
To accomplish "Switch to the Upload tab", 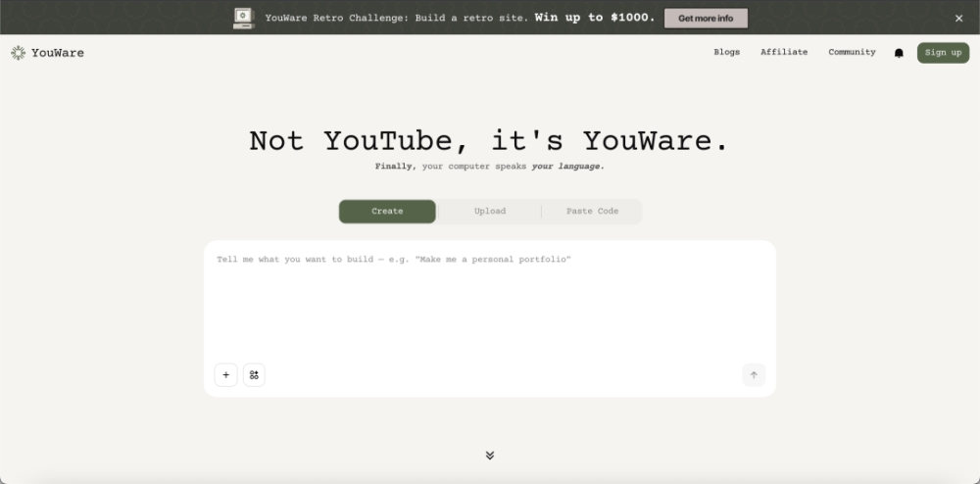I will (x=490, y=212).
